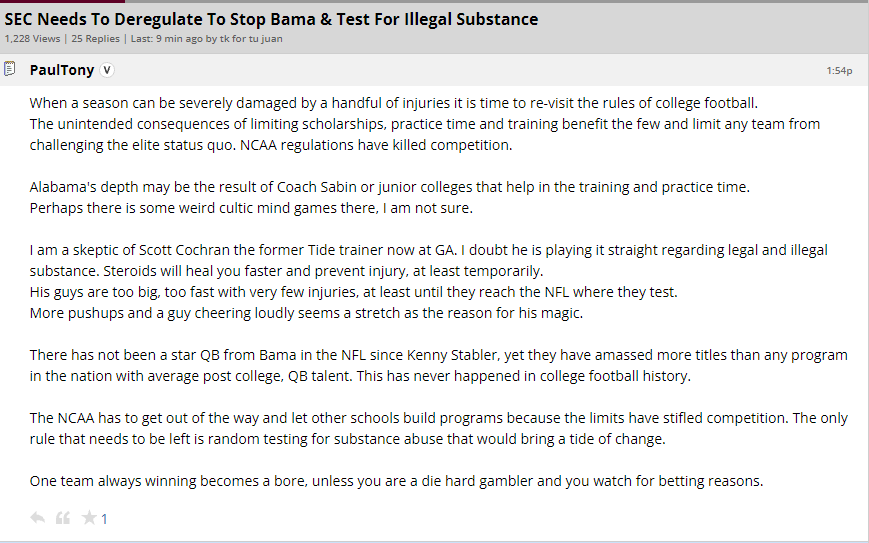Click the closing line One team always winning
The height and width of the screenshot is (543, 869).
pyautogui.click(x=396, y=481)
